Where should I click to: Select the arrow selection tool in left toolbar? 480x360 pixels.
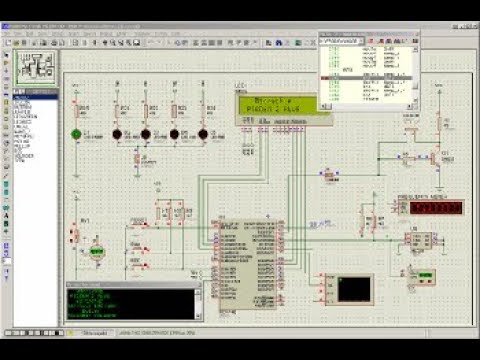pyautogui.click(x=6, y=55)
